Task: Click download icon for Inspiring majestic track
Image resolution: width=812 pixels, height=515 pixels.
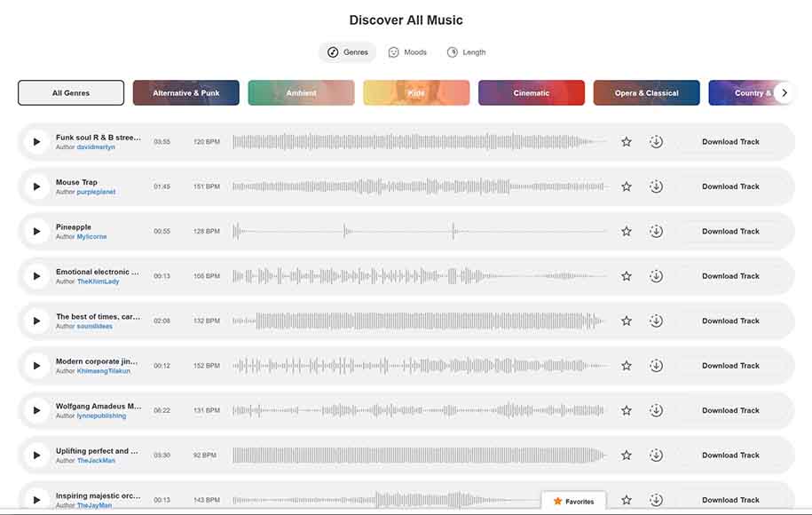Action: tap(656, 500)
